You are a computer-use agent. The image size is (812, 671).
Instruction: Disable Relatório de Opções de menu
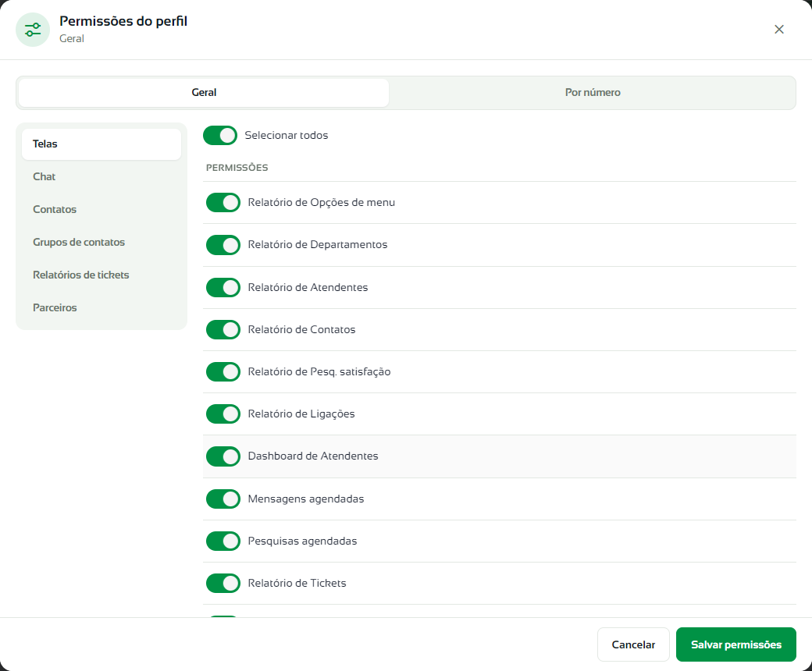[x=223, y=203]
